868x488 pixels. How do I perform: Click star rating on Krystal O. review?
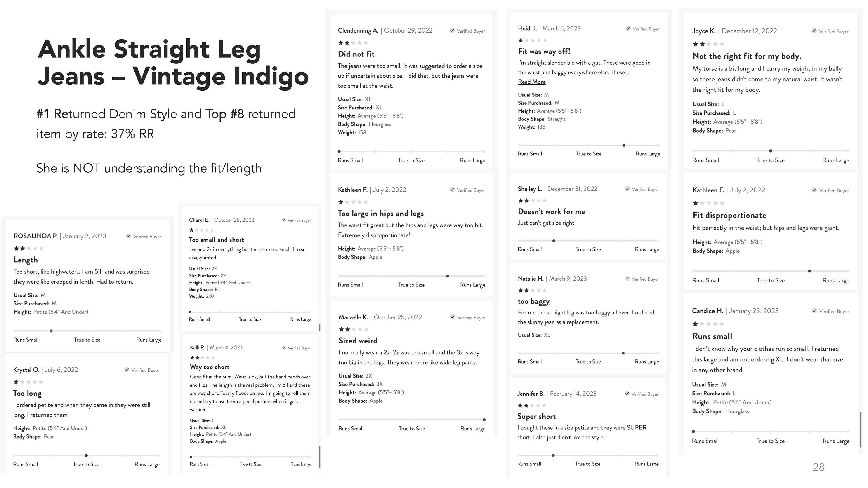pyautogui.click(x=28, y=382)
